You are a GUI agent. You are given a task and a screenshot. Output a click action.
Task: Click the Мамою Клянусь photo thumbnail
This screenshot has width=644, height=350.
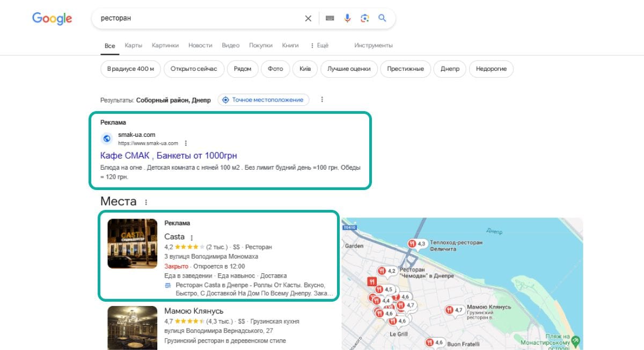click(133, 328)
